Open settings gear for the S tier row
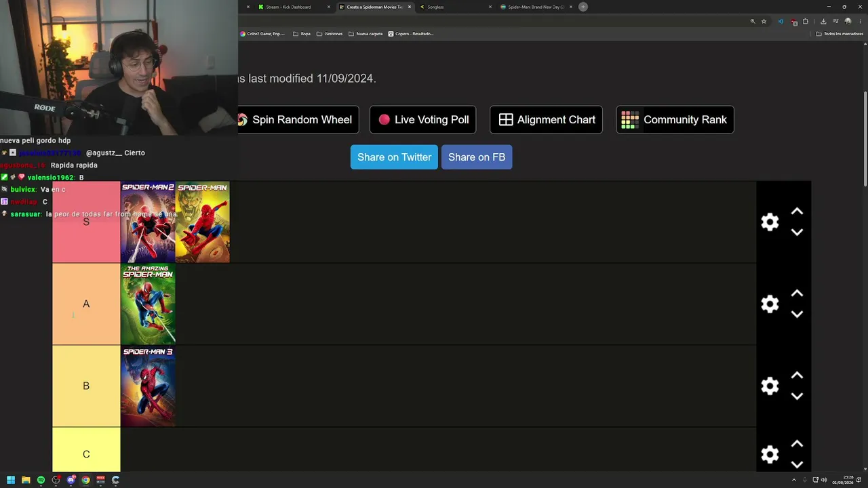Viewport: 868px width, 488px height. point(770,222)
